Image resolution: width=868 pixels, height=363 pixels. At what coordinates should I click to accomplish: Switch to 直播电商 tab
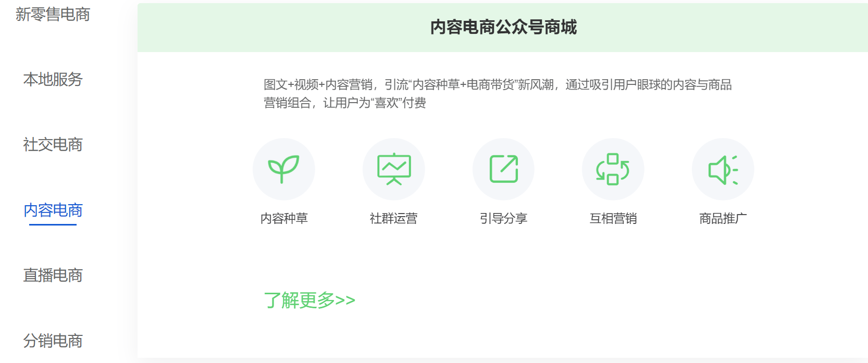(53, 275)
